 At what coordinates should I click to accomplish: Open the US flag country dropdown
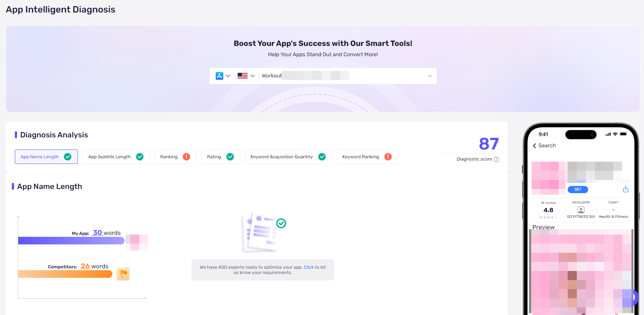tap(246, 76)
